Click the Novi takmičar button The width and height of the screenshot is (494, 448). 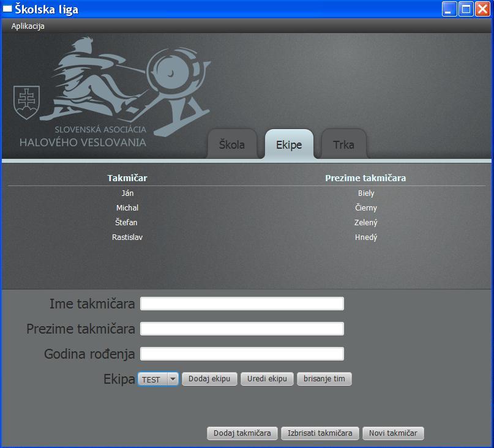[x=393, y=433]
